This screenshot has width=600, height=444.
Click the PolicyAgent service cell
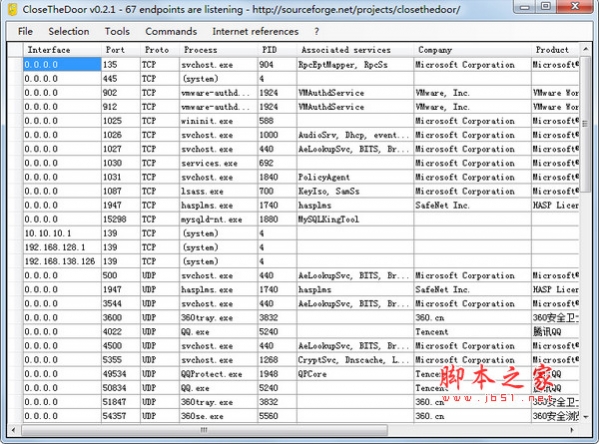pyautogui.click(x=322, y=177)
